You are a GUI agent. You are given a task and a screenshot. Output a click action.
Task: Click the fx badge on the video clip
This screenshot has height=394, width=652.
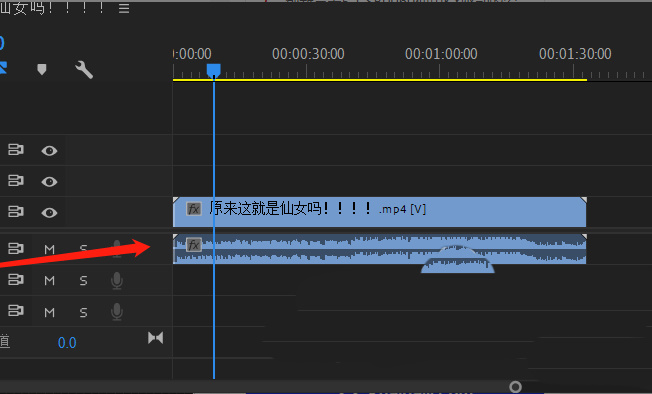click(x=194, y=209)
